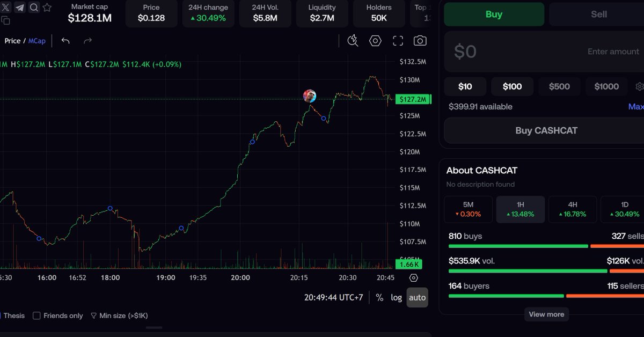Click the 24H Vol. $5.8M card
The height and width of the screenshot is (337, 644).
(x=265, y=13)
